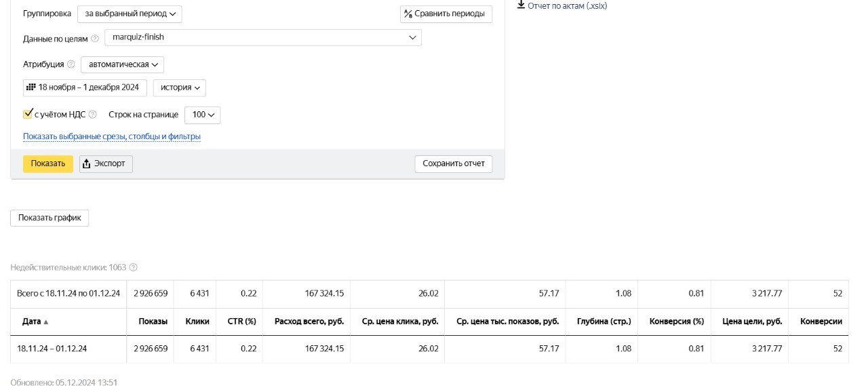Toggle the 'с учётом НДС' checkbox
The height and width of the screenshot is (386, 868).
[28, 114]
